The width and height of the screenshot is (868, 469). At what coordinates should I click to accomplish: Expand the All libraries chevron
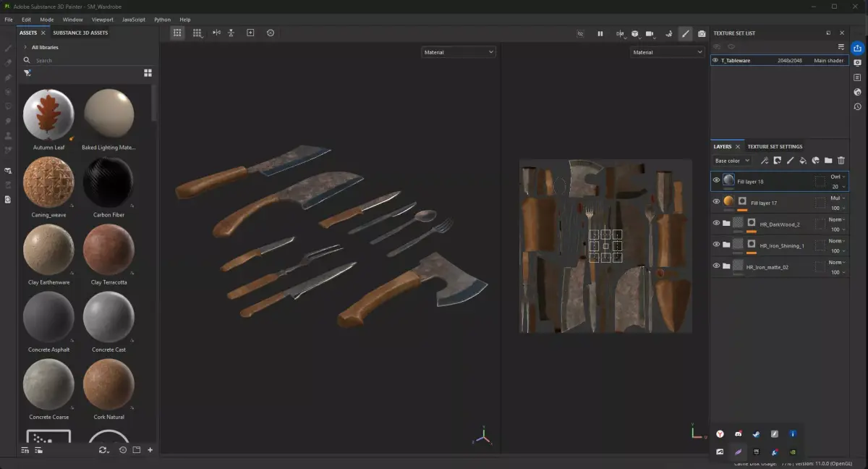tap(25, 47)
